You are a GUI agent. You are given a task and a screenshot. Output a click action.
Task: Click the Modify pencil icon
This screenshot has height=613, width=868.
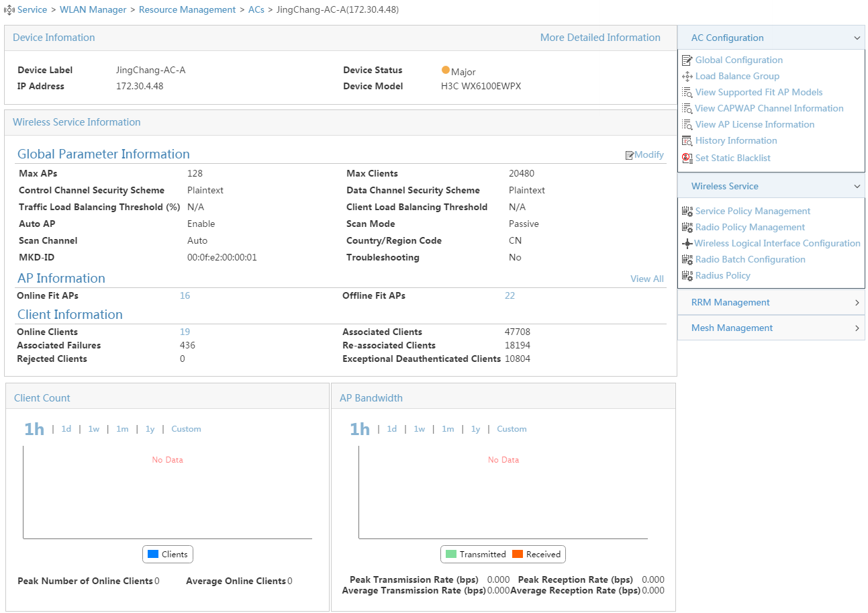[x=630, y=155]
